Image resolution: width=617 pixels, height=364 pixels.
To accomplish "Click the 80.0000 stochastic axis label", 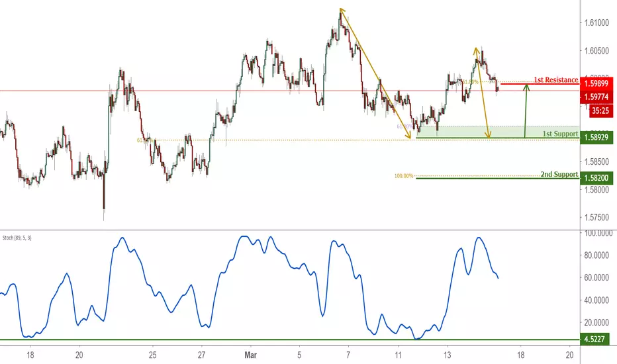I will click(596, 255).
